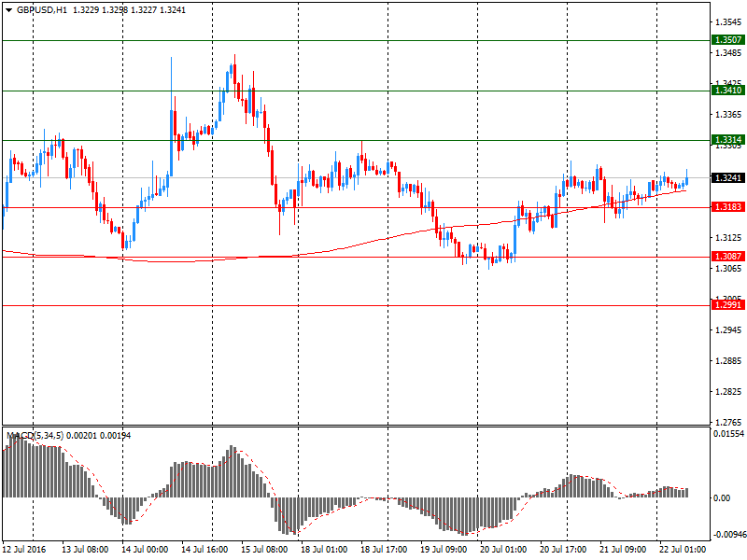The width and height of the screenshot is (747, 560).
Task: Click the 1.3183 red level price label
Action: coord(728,206)
